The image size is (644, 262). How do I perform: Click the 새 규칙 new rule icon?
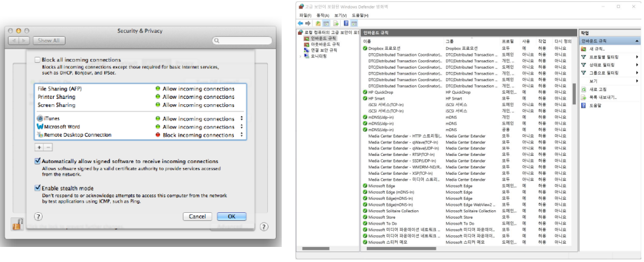pos(584,49)
